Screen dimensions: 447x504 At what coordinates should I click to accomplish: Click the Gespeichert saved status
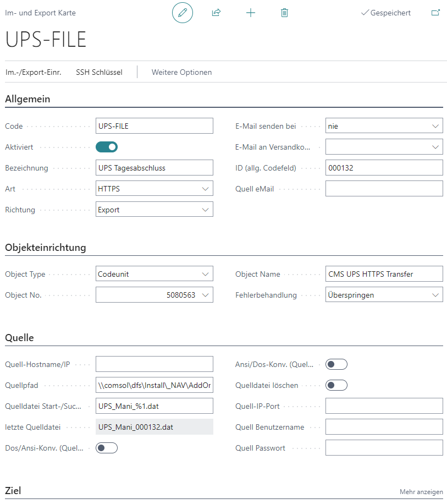point(386,13)
